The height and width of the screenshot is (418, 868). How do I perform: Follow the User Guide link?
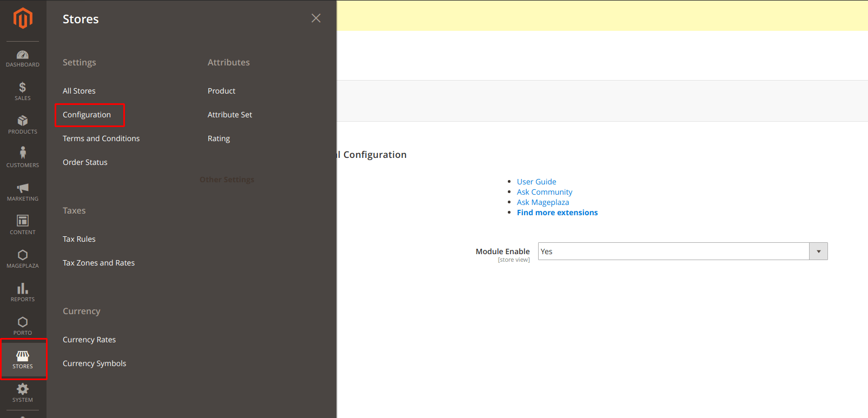click(536, 182)
